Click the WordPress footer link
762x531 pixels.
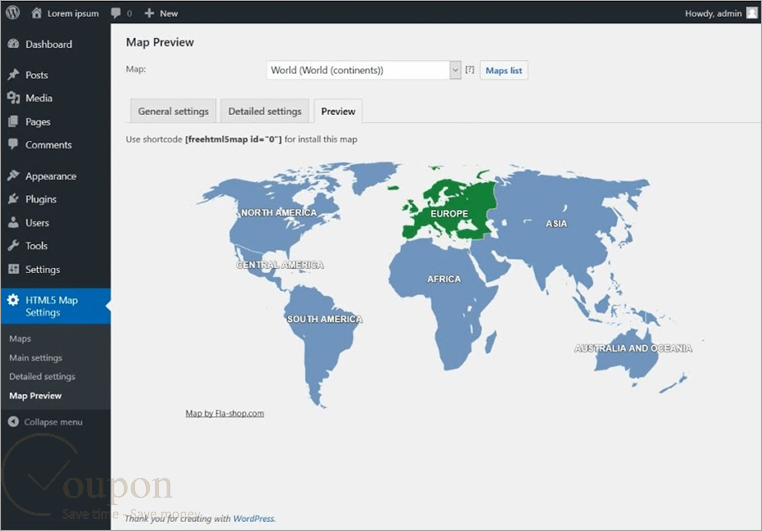pos(253,518)
